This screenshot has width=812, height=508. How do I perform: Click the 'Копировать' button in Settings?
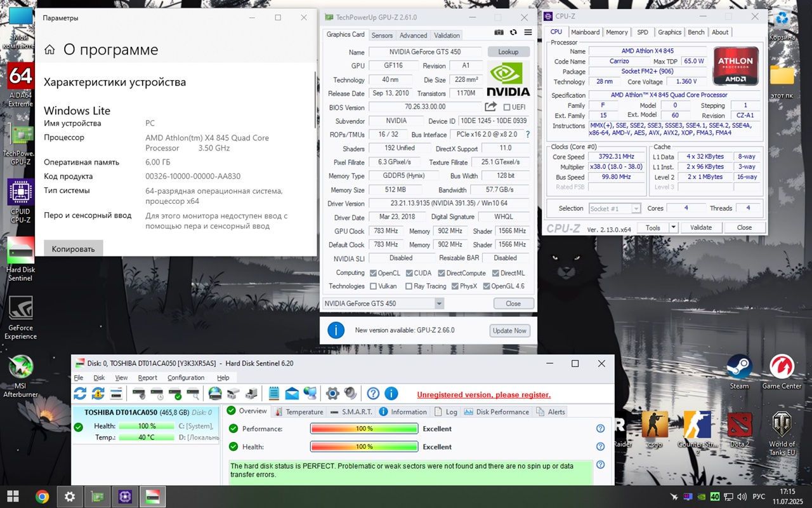[x=73, y=249]
